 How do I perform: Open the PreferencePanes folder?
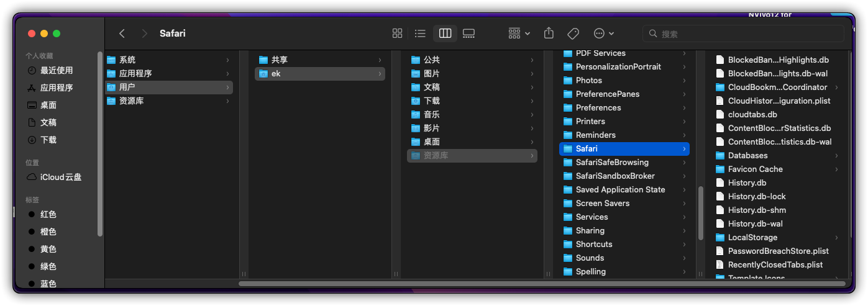pos(624,94)
